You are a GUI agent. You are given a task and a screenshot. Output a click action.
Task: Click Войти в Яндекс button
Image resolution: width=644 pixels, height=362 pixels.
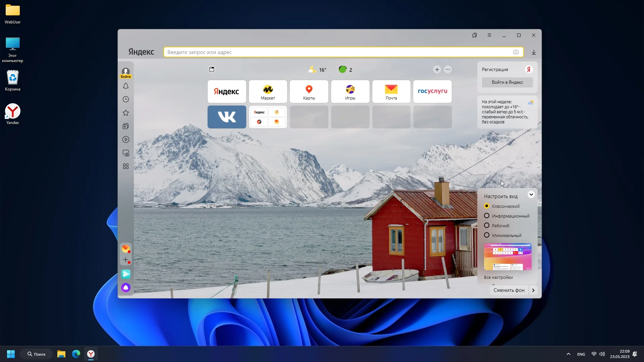pos(507,82)
